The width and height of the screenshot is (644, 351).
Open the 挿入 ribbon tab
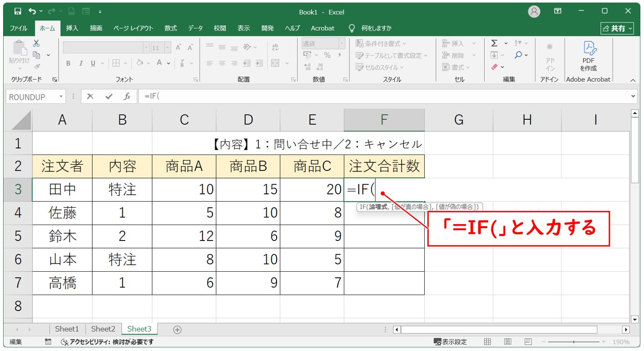click(x=72, y=28)
